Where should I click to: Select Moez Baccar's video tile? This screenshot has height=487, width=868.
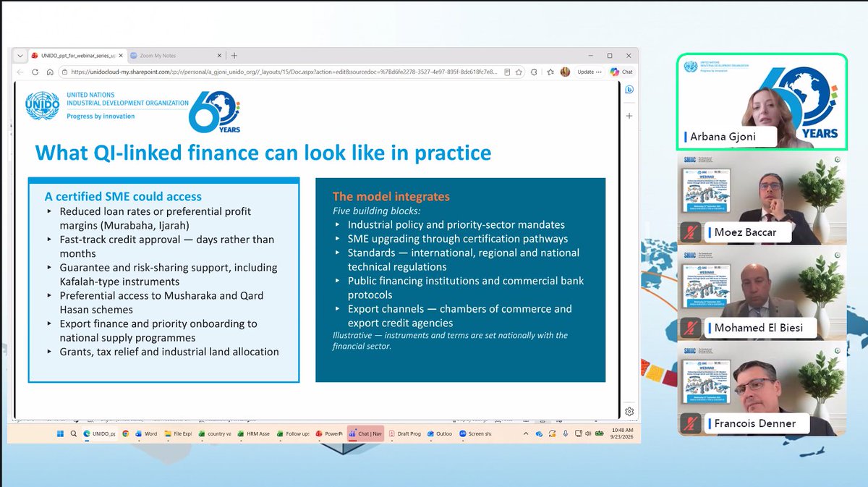(x=762, y=198)
